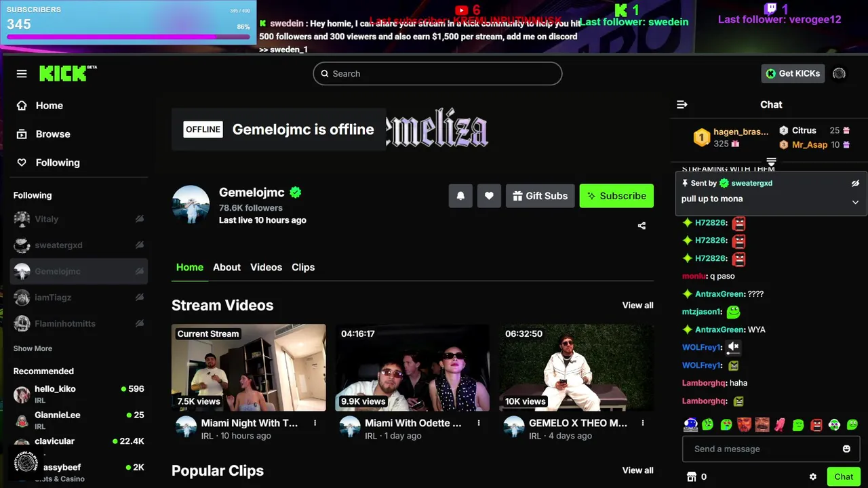Send message with the Chat button

[x=844, y=476]
